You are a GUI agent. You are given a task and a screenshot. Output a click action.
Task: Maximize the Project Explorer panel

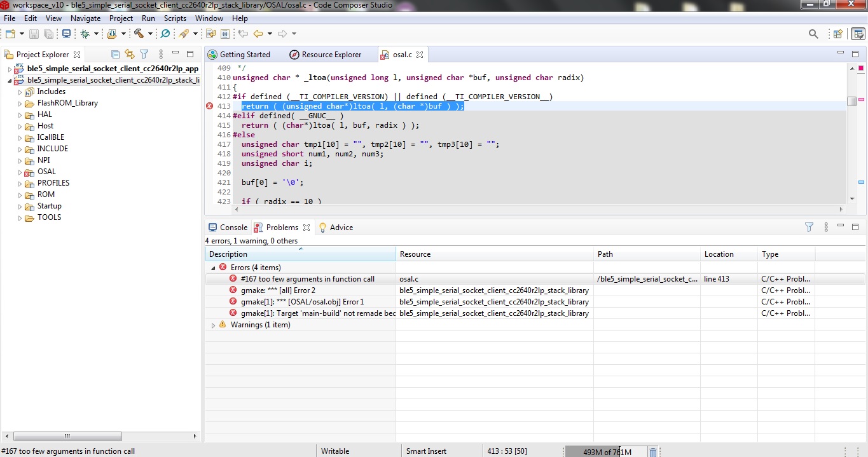[189, 54]
